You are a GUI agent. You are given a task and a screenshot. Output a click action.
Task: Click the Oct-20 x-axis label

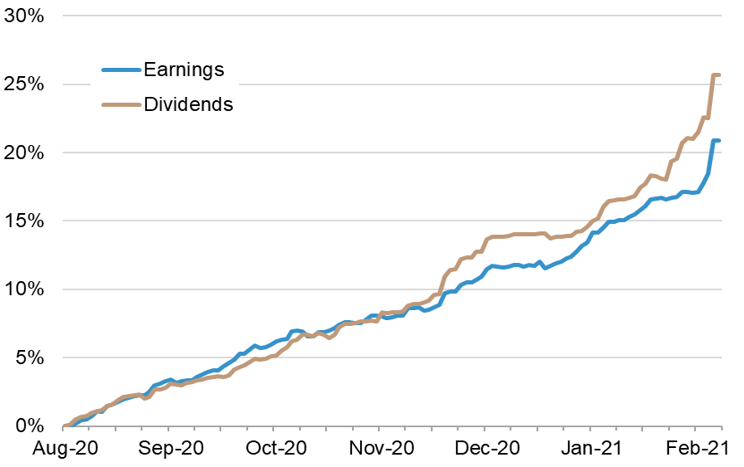coord(276,448)
